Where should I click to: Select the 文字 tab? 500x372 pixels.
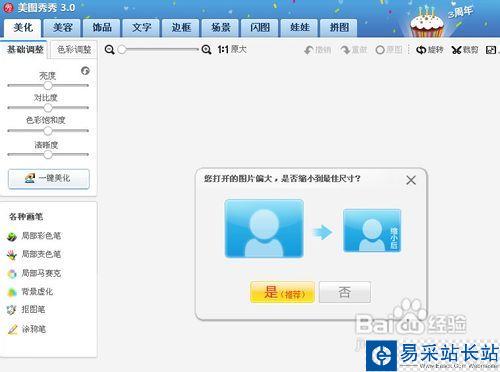(x=141, y=28)
